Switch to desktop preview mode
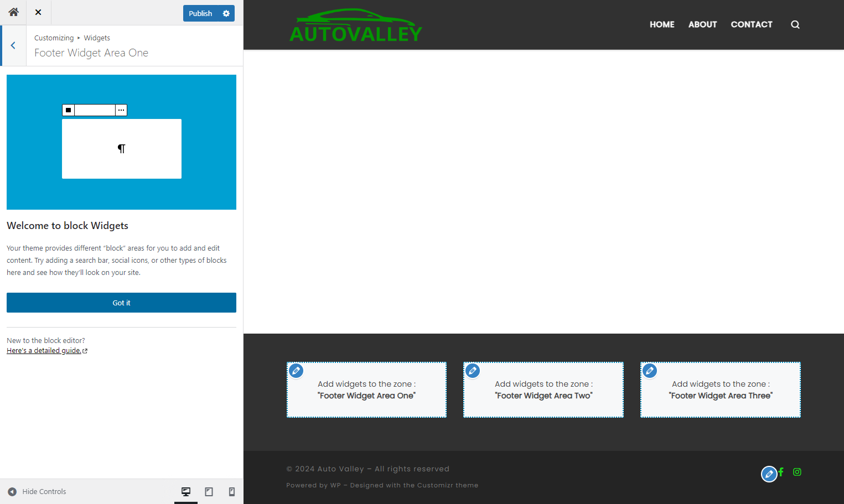The height and width of the screenshot is (504, 844). point(186,491)
